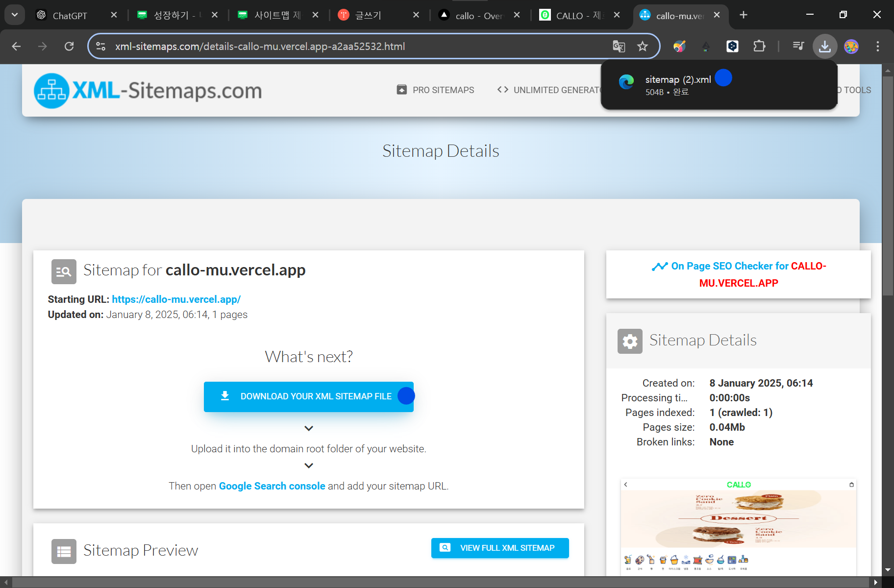Screen dimensions: 894x588
Task: Click the Pages indexed value
Action: (741, 413)
